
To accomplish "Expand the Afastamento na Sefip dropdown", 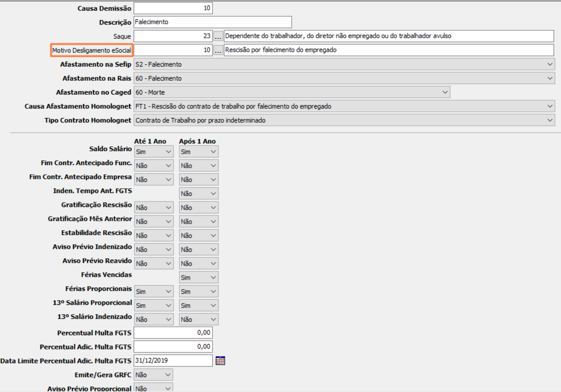I will (344, 64).
